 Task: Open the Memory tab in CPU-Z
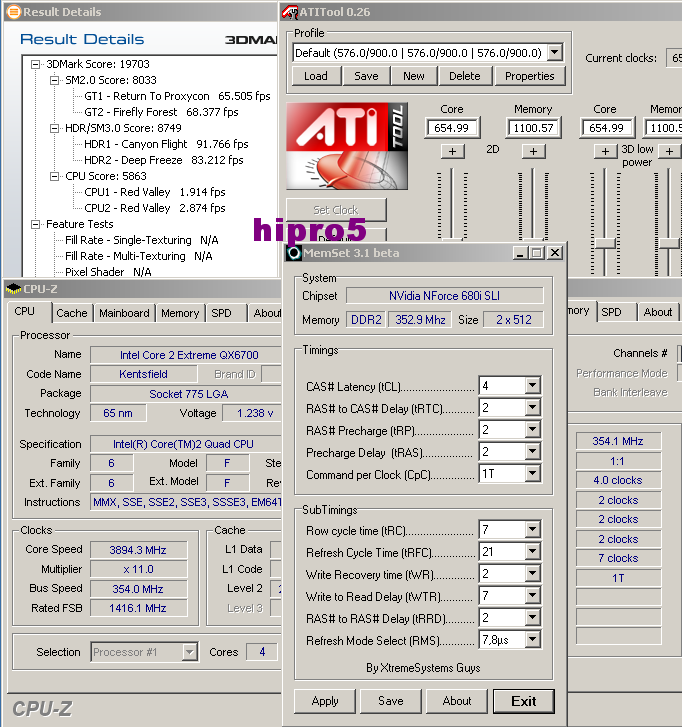pos(180,313)
